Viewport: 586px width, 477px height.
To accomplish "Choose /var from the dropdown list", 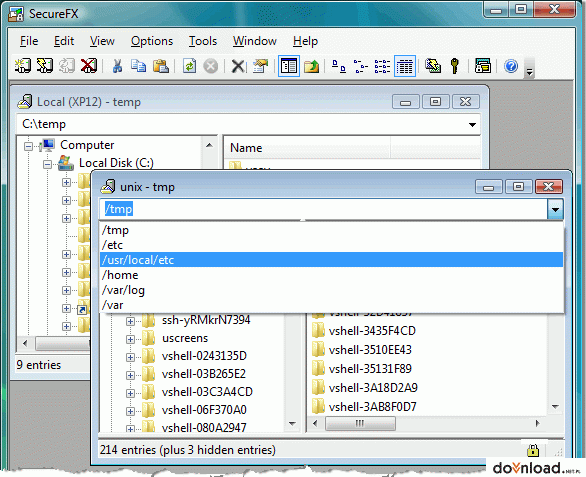I will (331, 305).
